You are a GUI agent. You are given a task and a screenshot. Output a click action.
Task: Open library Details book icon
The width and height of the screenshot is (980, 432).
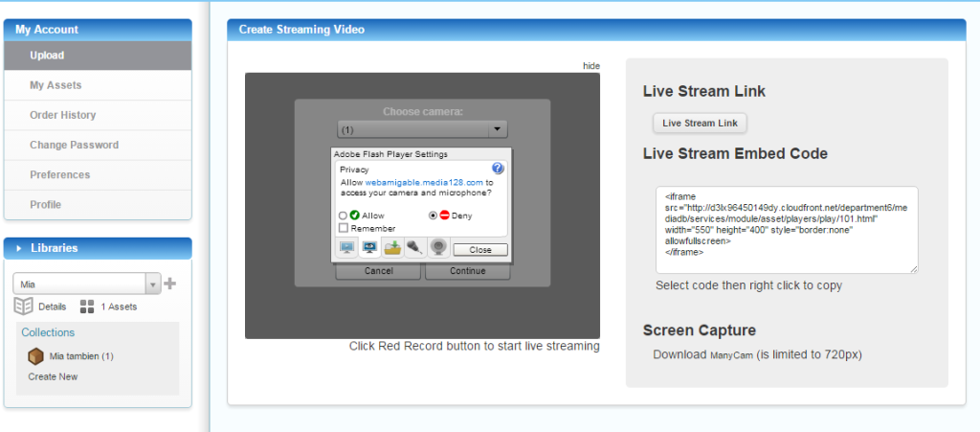coord(23,307)
